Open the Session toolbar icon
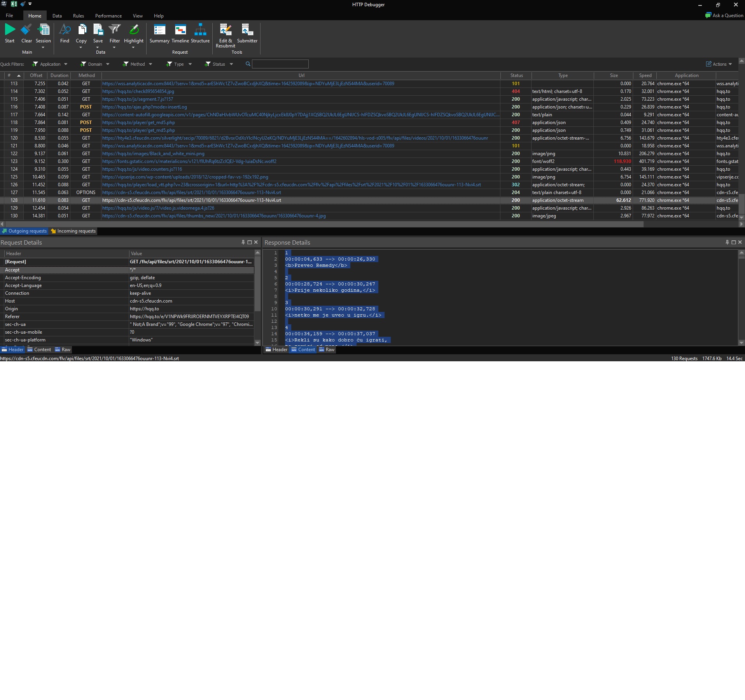Image resolution: width=745 pixels, height=700 pixels. 43,30
